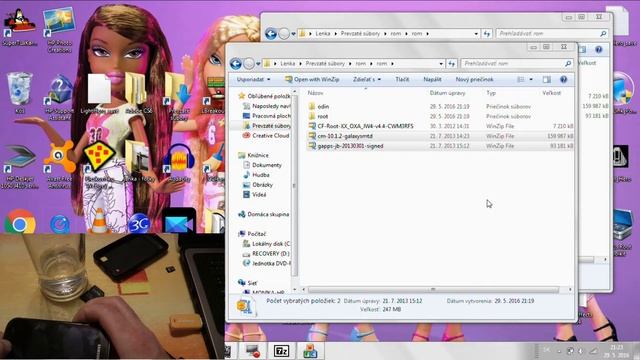Sort by Veľkosť column header
Viewport: 640px width, 360px height.
(x=552, y=93)
